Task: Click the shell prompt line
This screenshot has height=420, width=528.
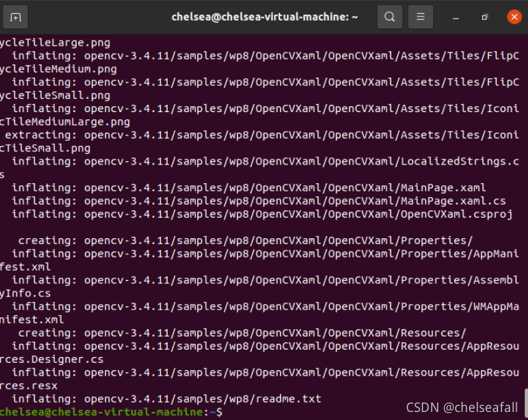Action: click(x=111, y=412)
